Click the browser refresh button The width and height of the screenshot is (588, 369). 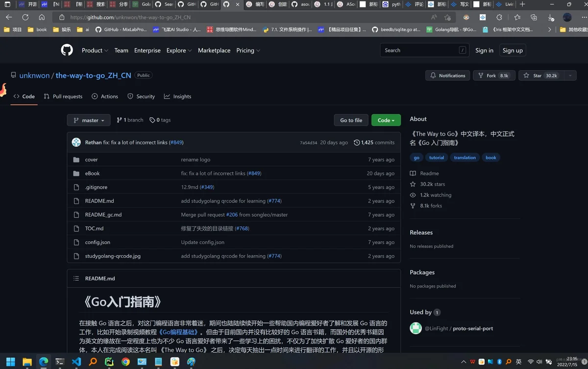(x=25, y=17)
